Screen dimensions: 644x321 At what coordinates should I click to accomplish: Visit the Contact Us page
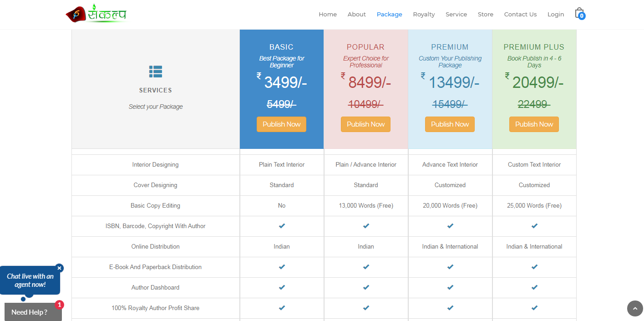pos(520,15)
